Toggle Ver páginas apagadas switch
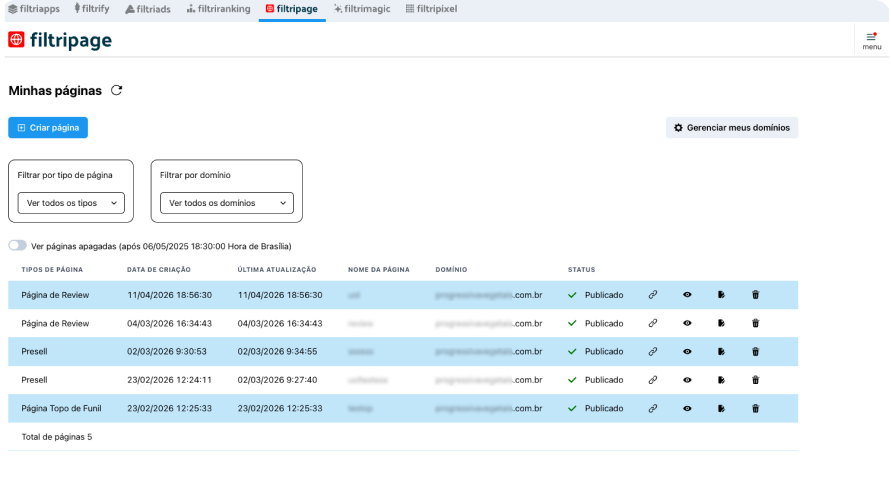891x501 pixels. 18,245
